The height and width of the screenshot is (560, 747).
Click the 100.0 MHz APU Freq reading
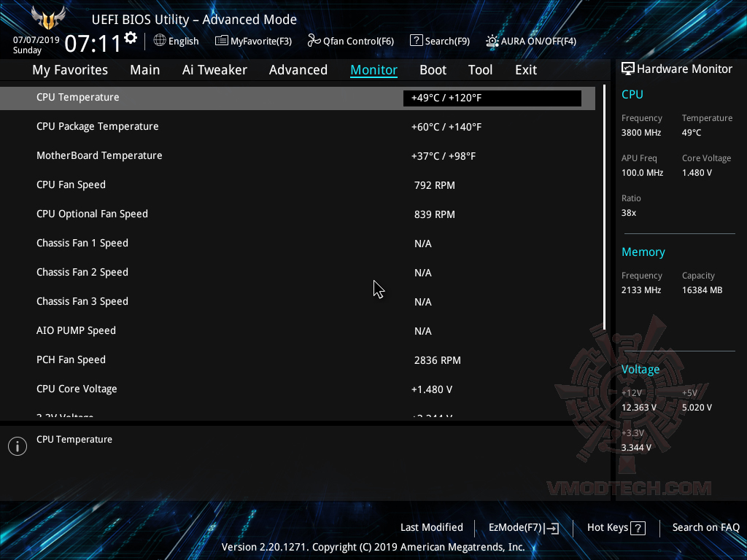point(642,173)
